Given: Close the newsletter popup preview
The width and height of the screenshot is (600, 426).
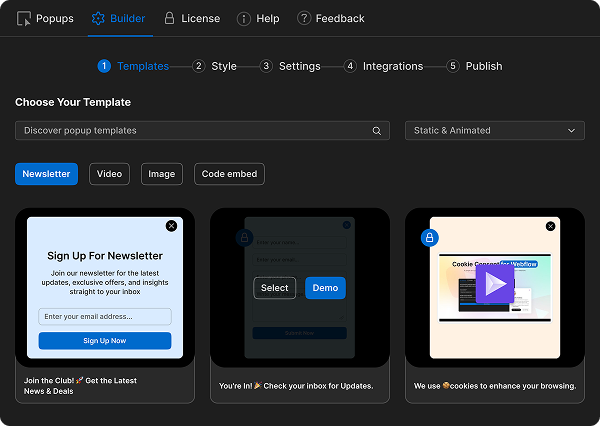Looking at the screenshot, I should 171,226.
